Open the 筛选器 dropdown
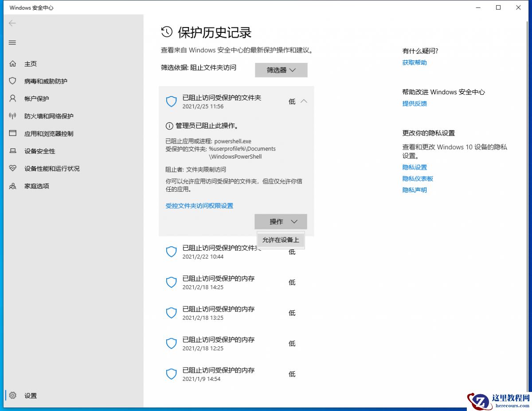 coord(281,70)
